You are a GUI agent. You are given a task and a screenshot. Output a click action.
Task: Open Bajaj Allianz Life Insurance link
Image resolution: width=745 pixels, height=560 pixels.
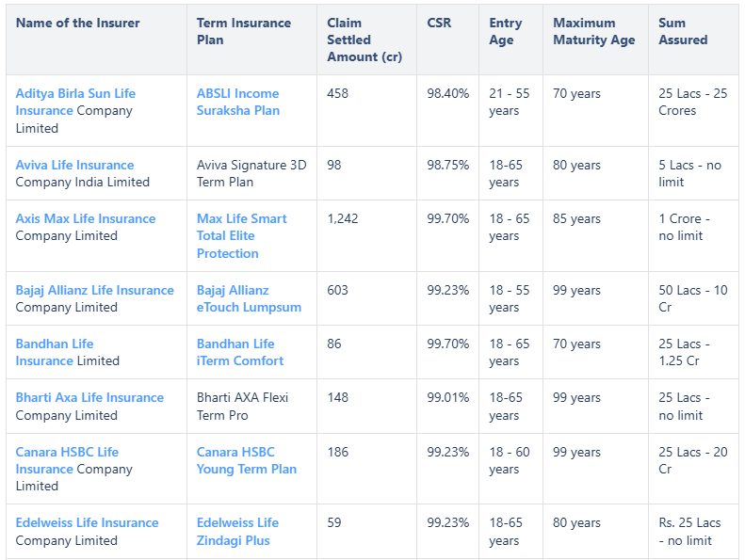tap(94, 290)
